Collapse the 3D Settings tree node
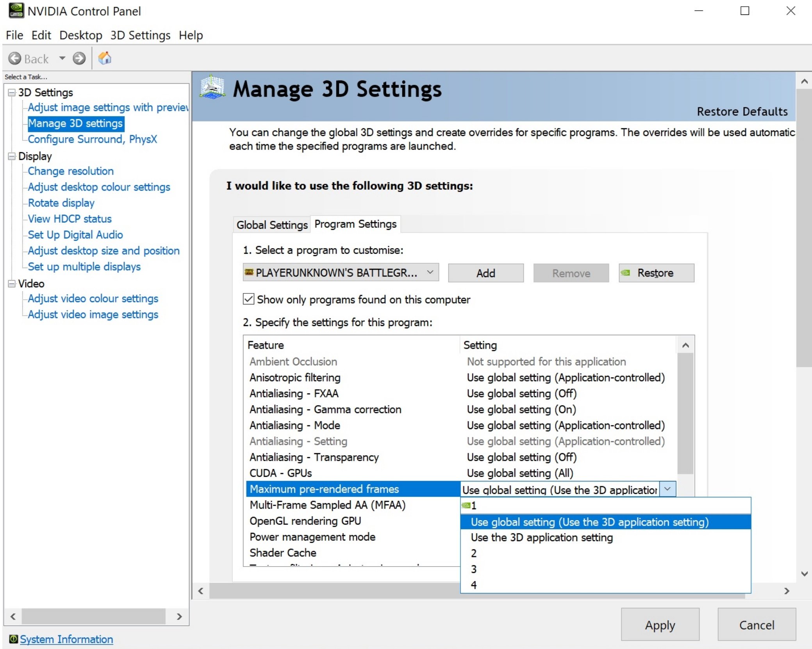Screen dimensions: 812x649 (x=12, y=93)
